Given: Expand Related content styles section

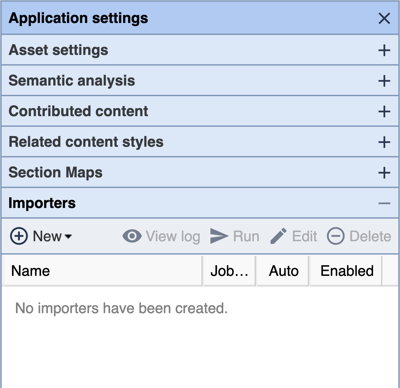Looking at the screenshot, I should (384, 142).
